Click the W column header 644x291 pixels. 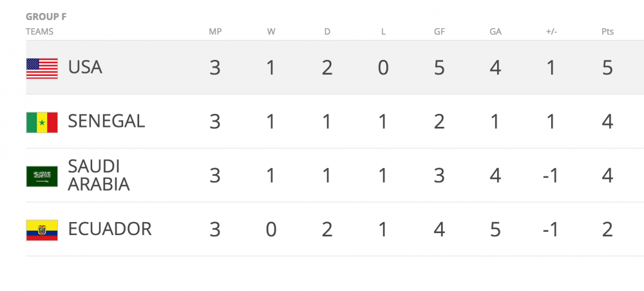click(271, 31)
